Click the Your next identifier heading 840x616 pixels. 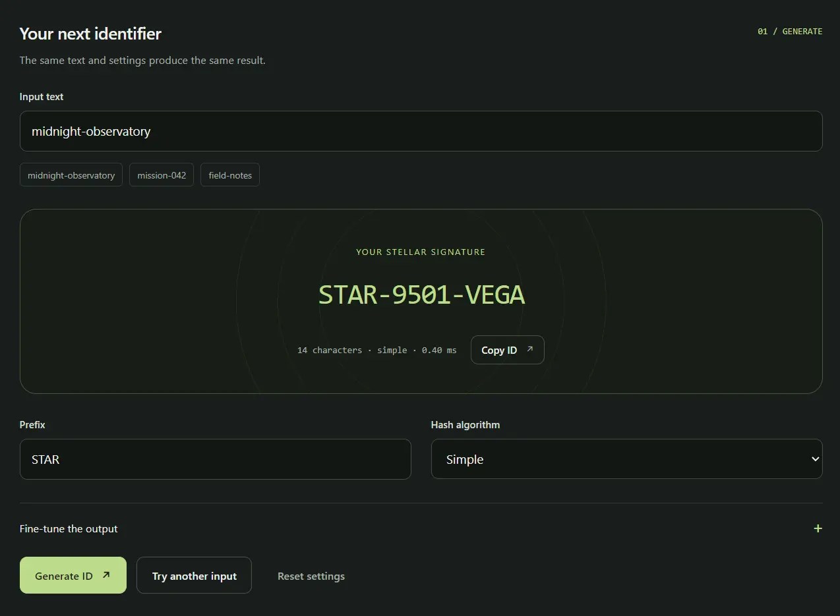90,34
